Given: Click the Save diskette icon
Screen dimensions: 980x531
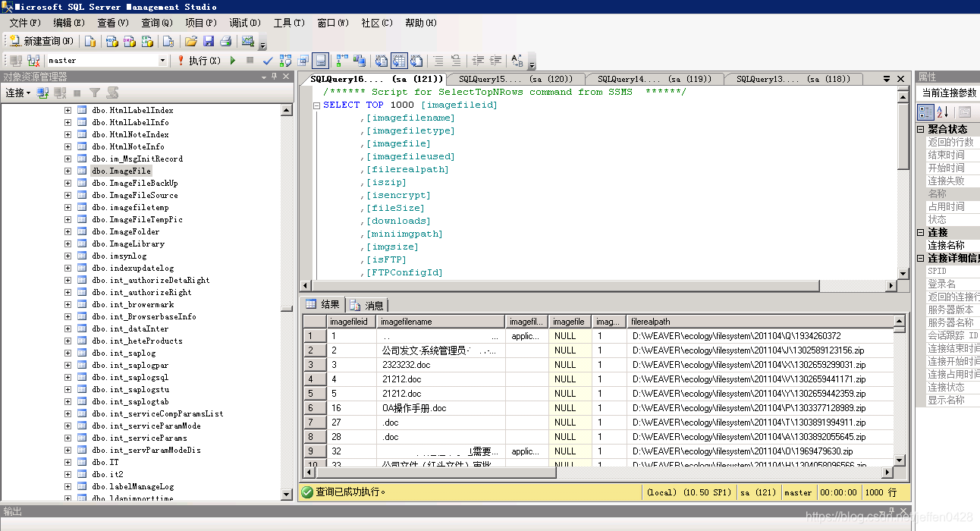Looking at the screenshot, I should click(x=209, y=41).
